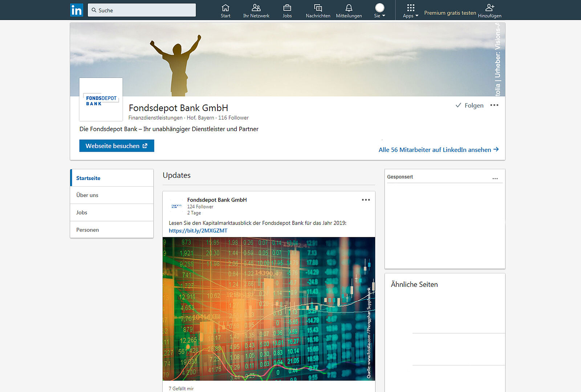The image size is (581, 392).
Task: Select the Startseite tab
Action: [x=112, y=178]
